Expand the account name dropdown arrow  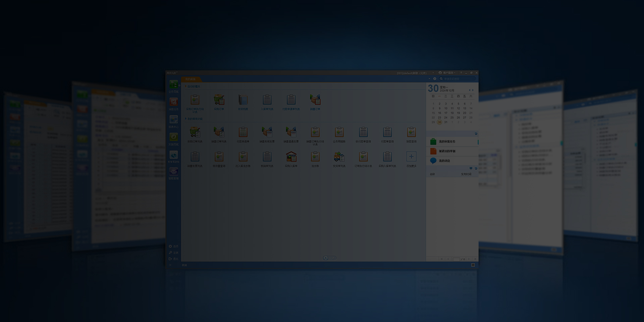pos(433,73)
